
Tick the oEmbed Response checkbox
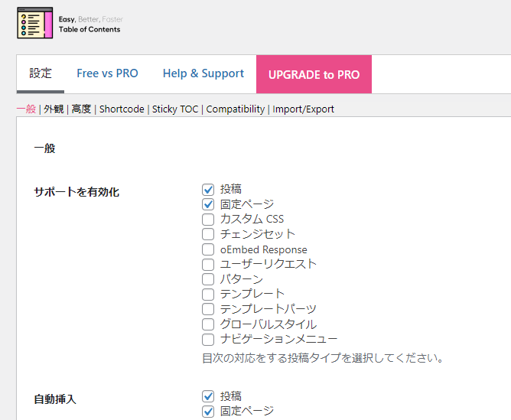tap(208, 249)
